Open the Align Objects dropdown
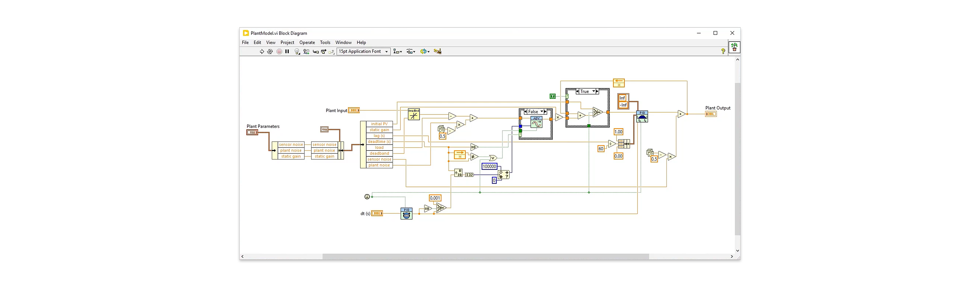980x287 pixels. [398, 51]
